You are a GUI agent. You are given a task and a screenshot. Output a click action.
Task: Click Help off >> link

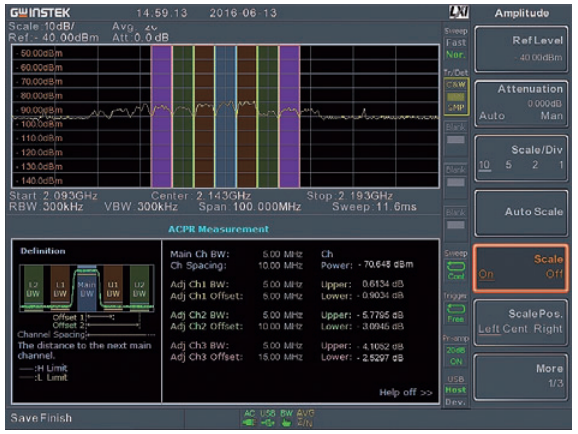[406, 392]
